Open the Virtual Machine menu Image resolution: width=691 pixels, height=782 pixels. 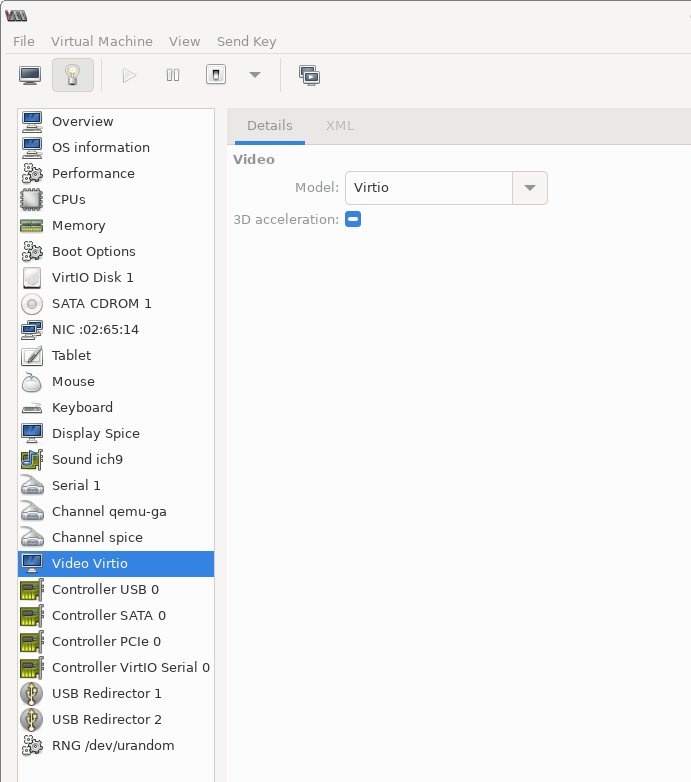point(102,41)
